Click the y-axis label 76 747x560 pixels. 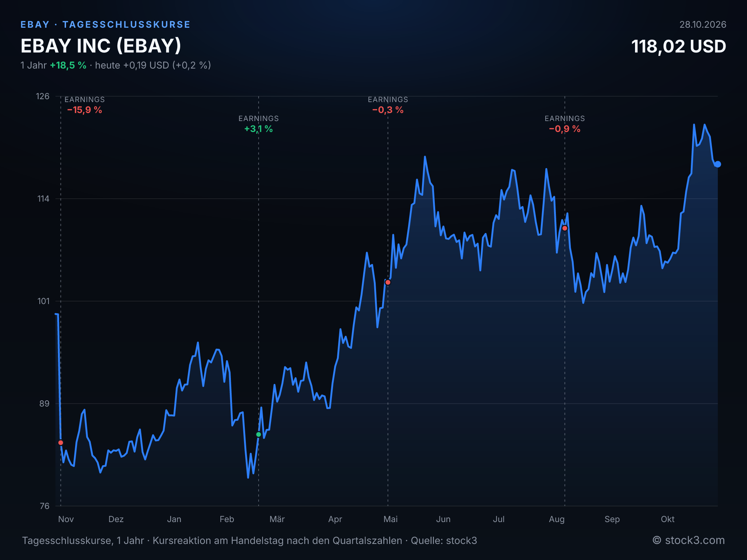[x=44, y=506]
